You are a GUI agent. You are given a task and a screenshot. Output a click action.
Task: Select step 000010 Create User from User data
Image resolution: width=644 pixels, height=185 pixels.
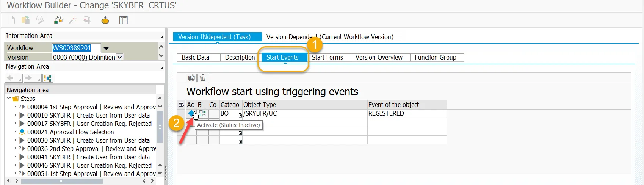point(88,115)
